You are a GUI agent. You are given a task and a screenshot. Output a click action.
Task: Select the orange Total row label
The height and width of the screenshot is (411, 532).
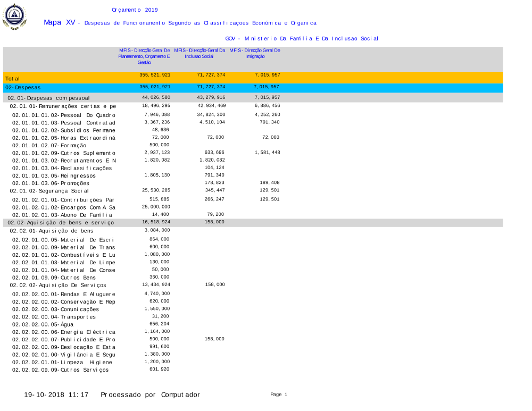tap(13, 79)
